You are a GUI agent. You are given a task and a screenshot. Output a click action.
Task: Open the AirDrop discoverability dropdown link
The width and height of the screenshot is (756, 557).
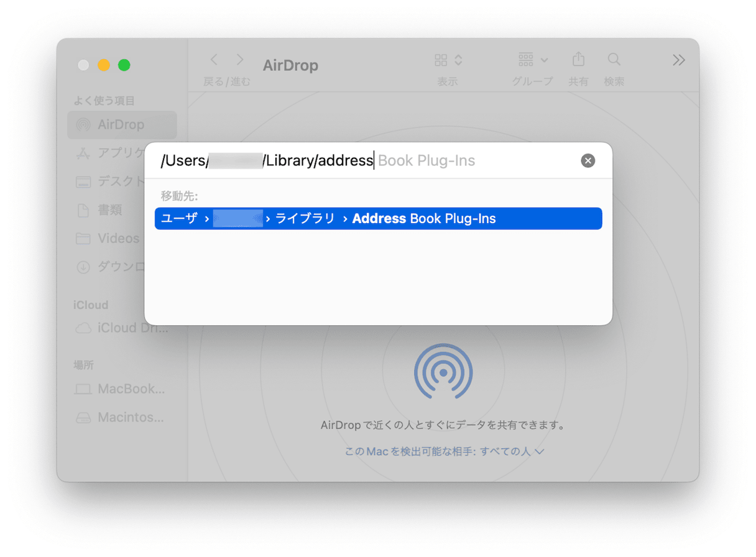[x=445, y=451]
